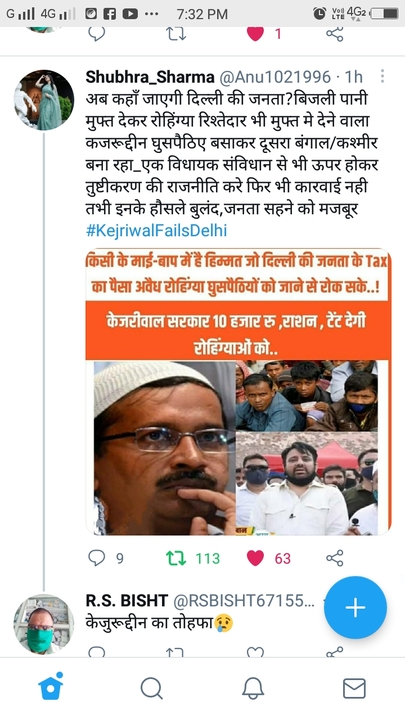Image resolution: width=405 pixels, height=720 pixels.
Task: Unlike the tweet with 63 likes
Action: point(255,558)
